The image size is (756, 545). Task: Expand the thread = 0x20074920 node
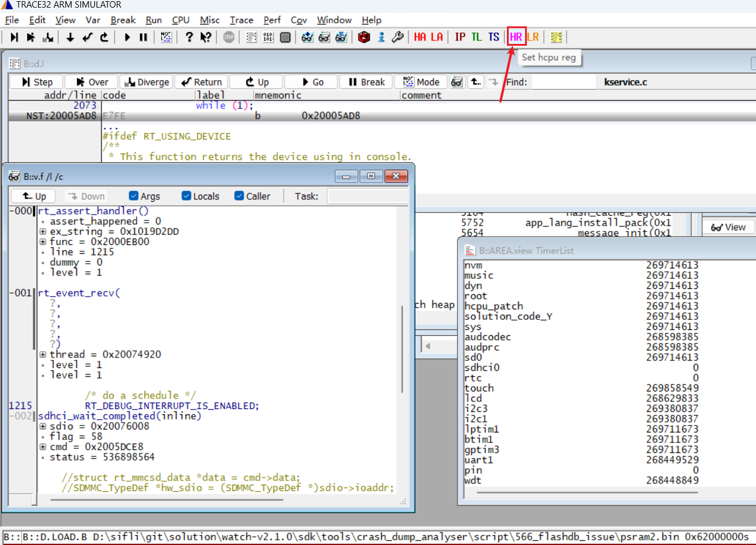[43, 355]
